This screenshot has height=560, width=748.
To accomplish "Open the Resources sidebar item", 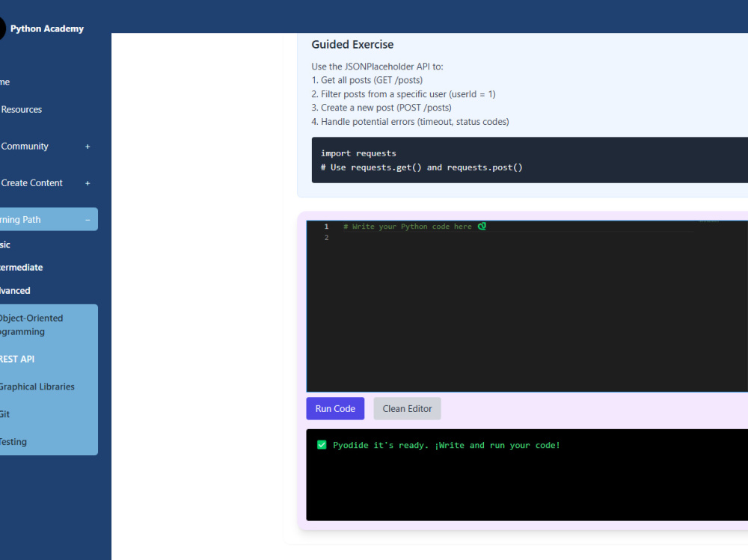I will pyautogui.click(x=21, y=109).
